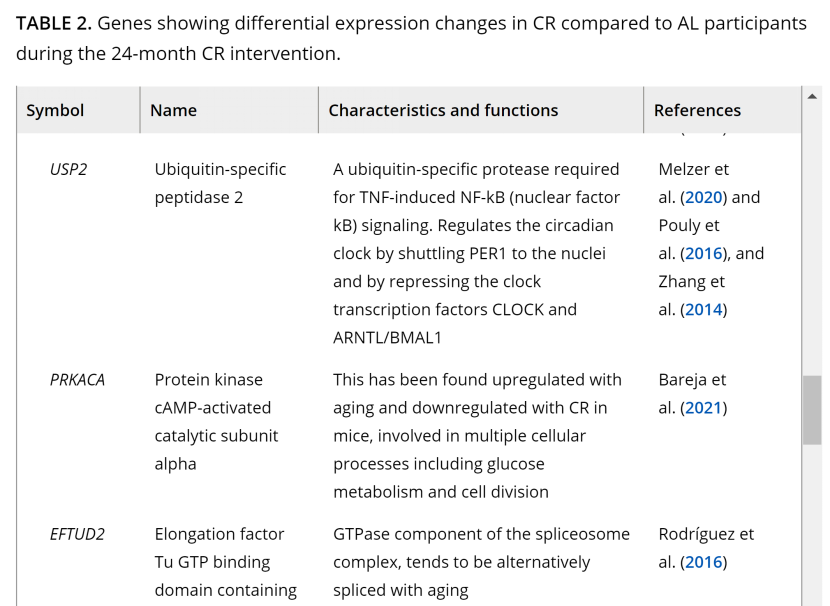The width and height of the screenshot is (830, 606).
Task: Click the Name column header
Action: [173, 111]
